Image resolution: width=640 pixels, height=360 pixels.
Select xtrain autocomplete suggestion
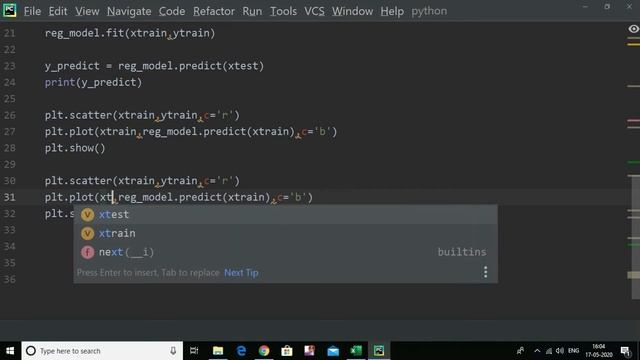coord(285,233)
